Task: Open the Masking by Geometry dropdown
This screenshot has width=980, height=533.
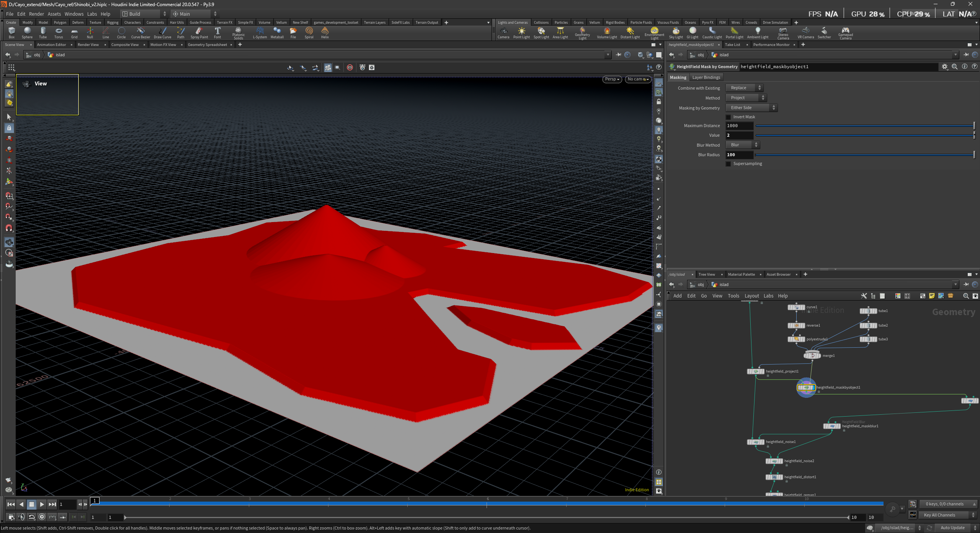Action: click(751, 108)
